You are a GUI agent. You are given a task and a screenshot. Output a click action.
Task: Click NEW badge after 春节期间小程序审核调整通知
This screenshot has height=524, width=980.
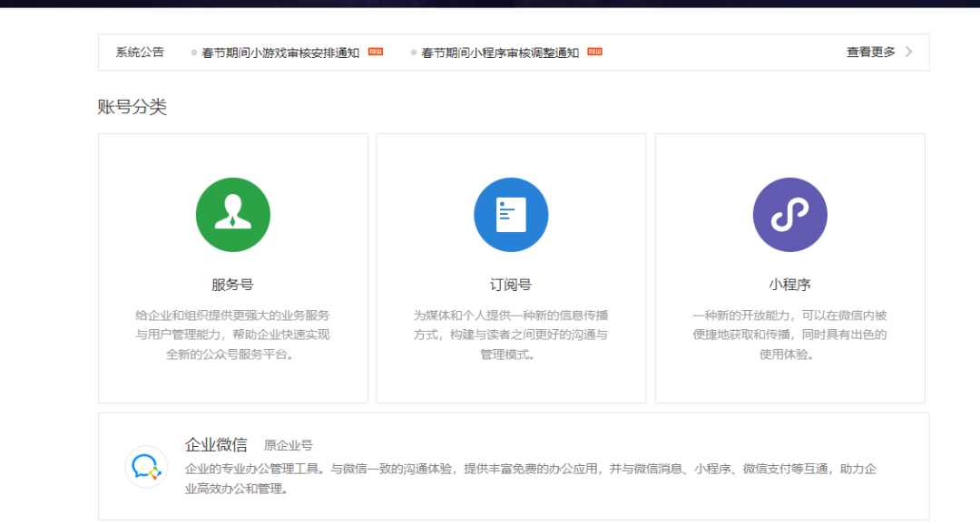click(594, 52)
